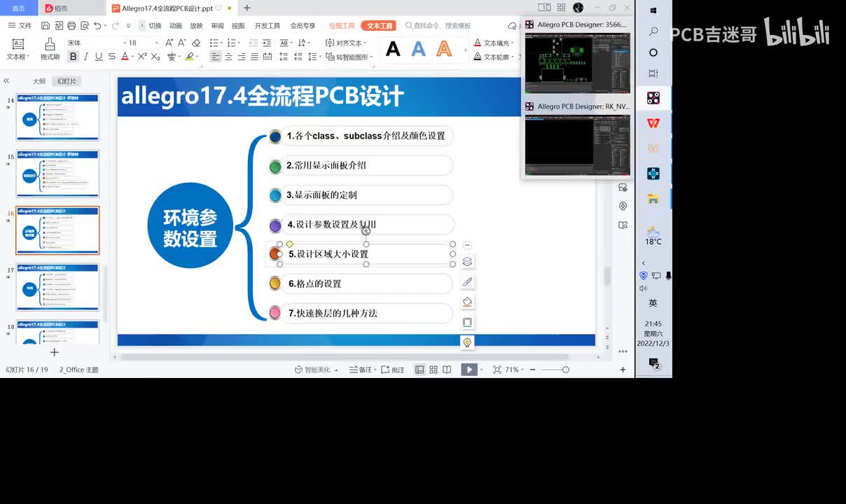
Task: Insert a Text Box
Action: [17, 49]
